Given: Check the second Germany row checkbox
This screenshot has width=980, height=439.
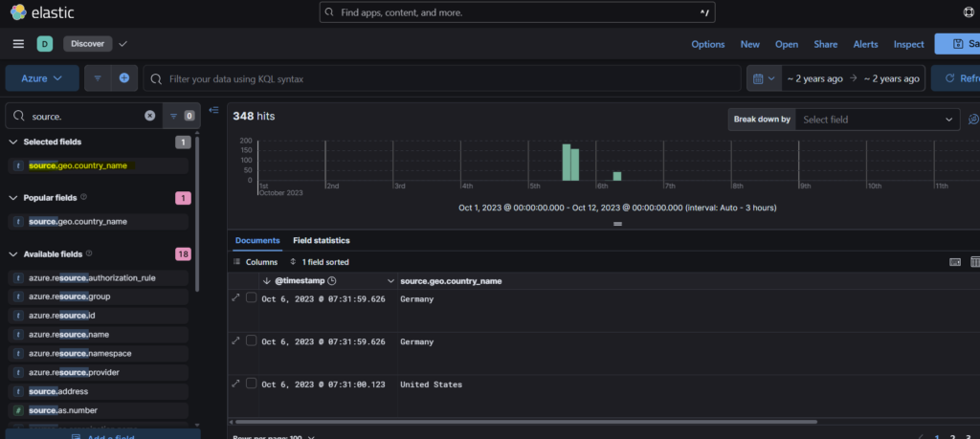Looking at the screenshot, I should [x=251, y=340].
